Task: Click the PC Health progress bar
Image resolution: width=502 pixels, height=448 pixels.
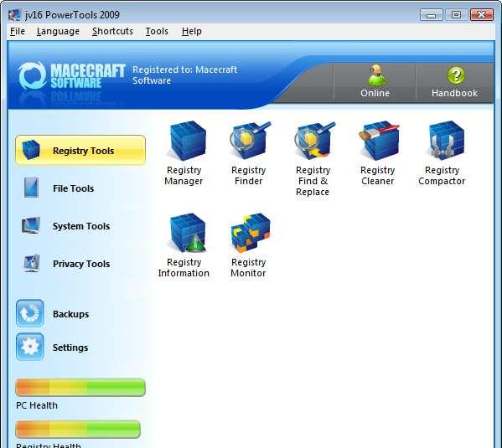Action: (80, 388)
